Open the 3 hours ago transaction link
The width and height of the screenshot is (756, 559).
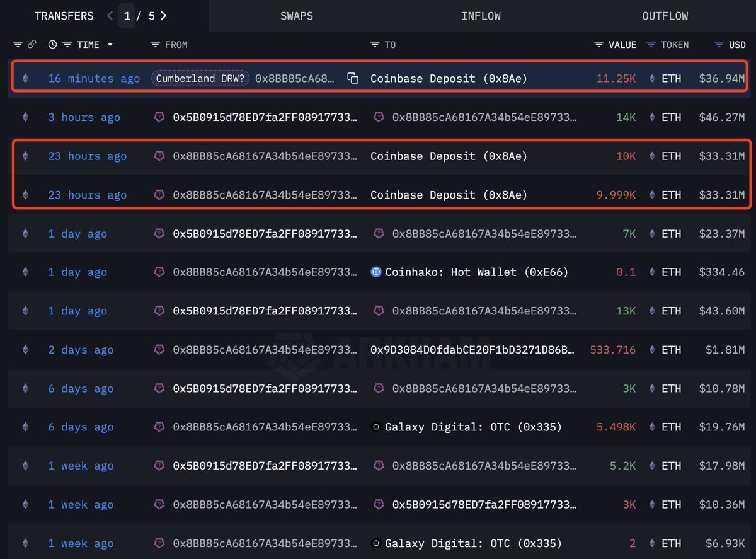click(84, 117)
